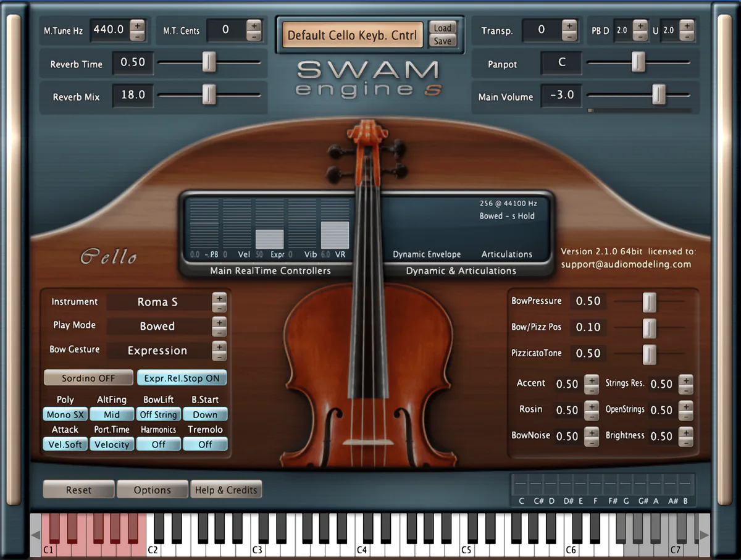This screenshot has height=560, width=741.
Task: Click the Articulations label
Action: tap(507, 254)
